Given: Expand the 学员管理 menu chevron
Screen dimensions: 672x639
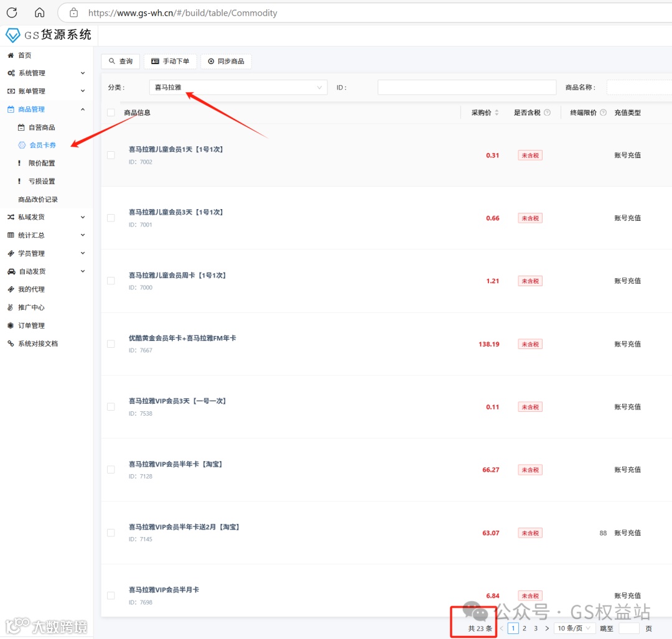Looking at the screenshot, I should (x=83, y=253).
